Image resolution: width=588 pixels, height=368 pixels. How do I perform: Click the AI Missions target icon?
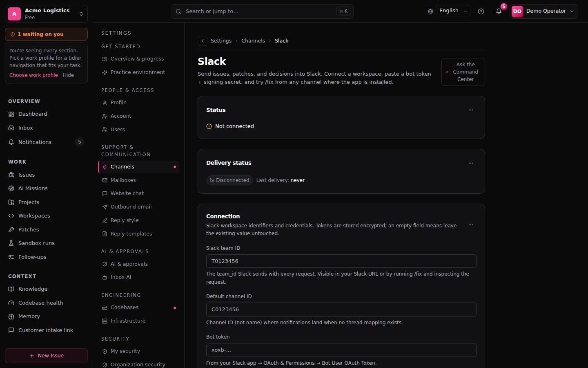click(x=11, y=188)
